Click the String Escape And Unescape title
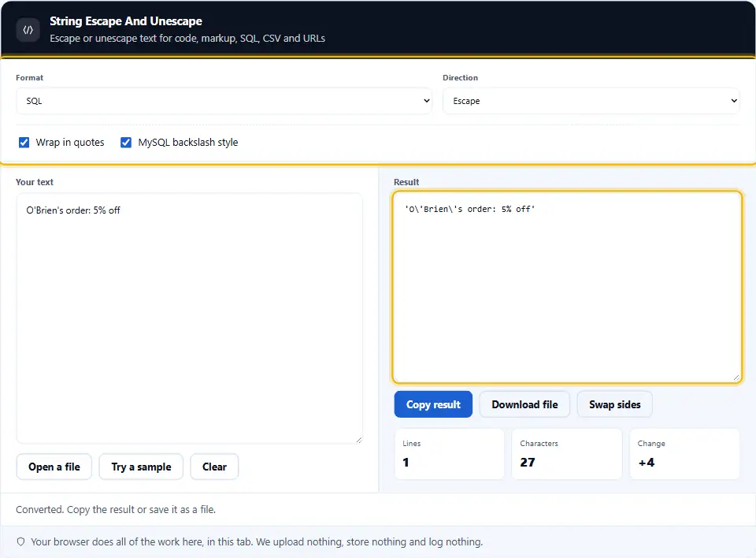 pyautogui.click(x=126, y=21)
